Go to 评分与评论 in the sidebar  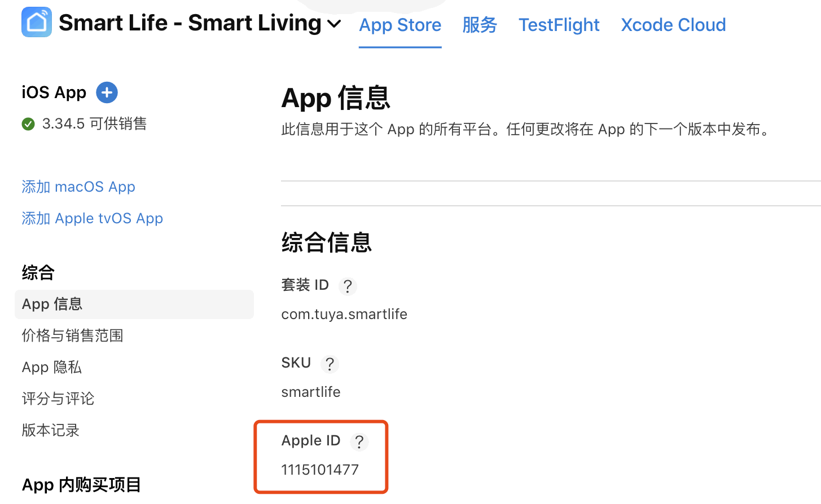tap(58, 399)
